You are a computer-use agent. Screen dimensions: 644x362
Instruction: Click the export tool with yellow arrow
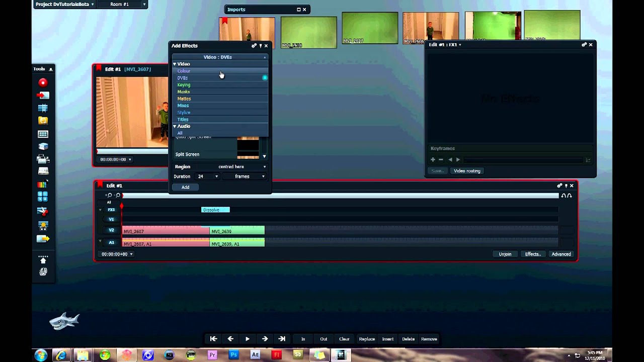click(43, 238)
